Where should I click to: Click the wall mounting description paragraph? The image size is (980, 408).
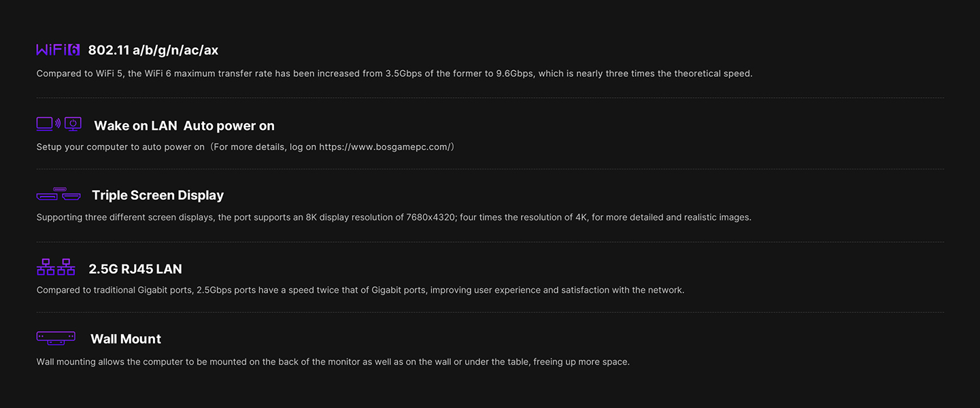[333, 362]
